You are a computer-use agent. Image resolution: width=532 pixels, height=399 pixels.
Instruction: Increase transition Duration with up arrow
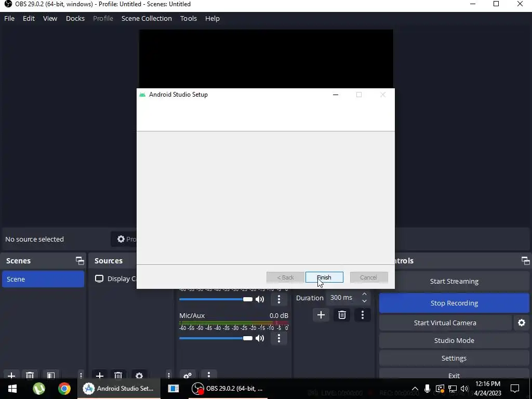(x=364, y=294)
